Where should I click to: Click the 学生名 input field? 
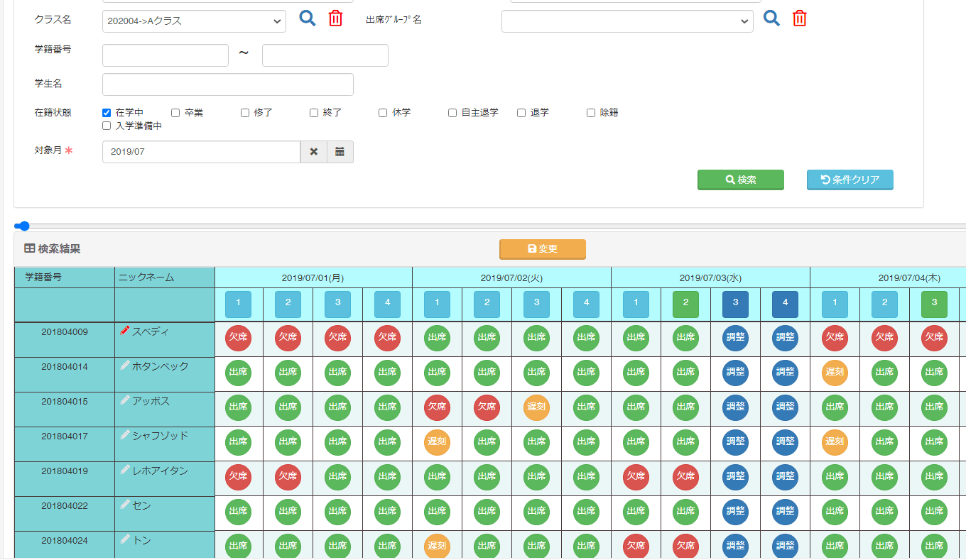(x=228, y=84)
